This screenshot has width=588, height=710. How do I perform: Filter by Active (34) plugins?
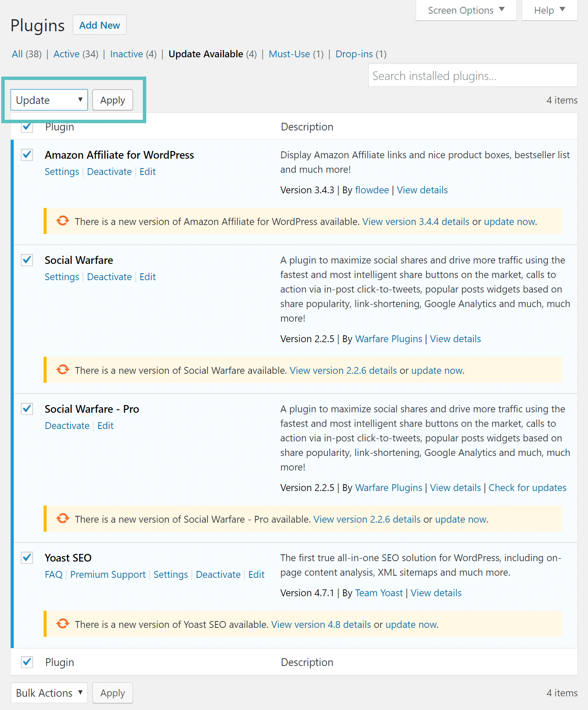point(76,54)
